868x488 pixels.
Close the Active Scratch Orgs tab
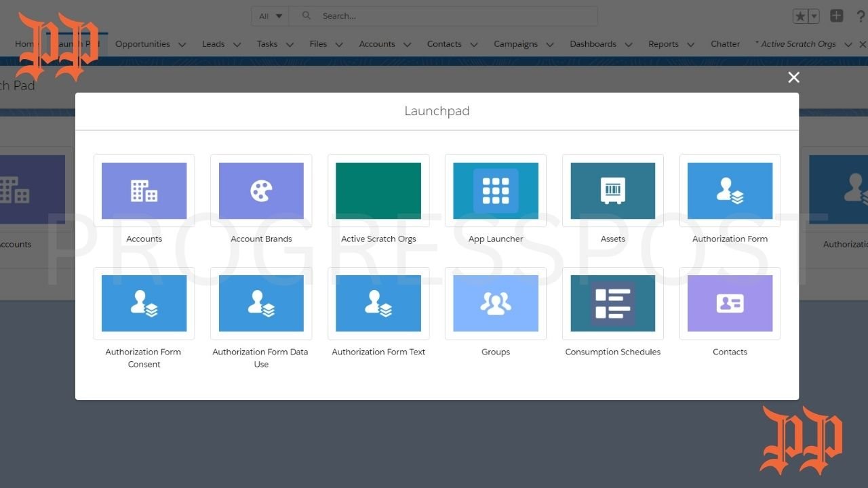863,44
